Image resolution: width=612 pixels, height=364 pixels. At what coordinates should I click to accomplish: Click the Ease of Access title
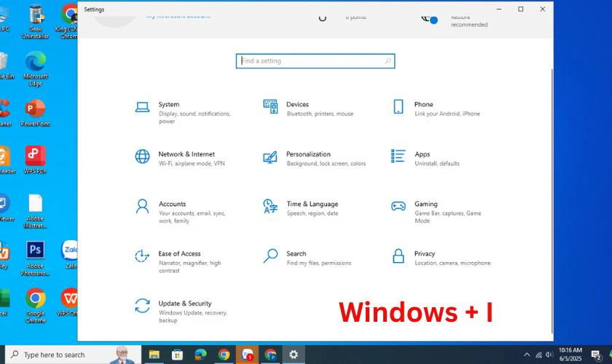click(179, 253)
